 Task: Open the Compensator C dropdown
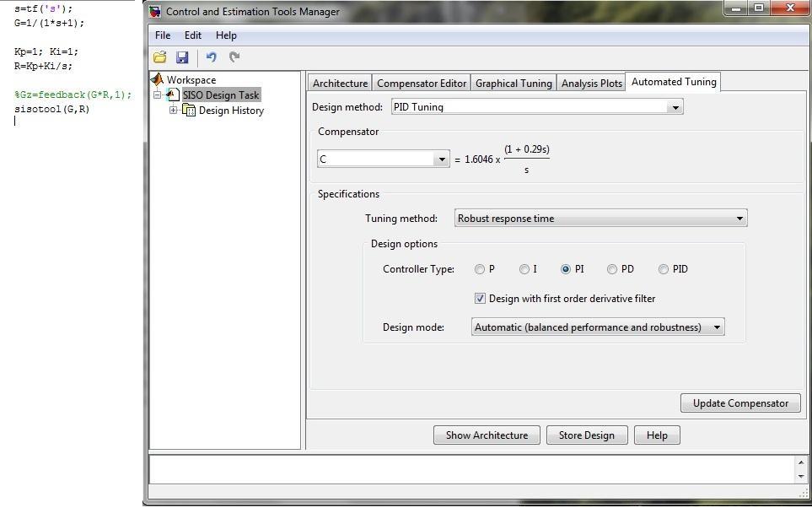tap(383, 159)
